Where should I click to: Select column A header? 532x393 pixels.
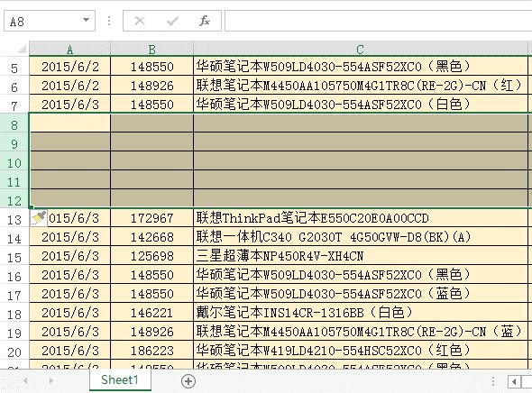[x=70, y=50]
